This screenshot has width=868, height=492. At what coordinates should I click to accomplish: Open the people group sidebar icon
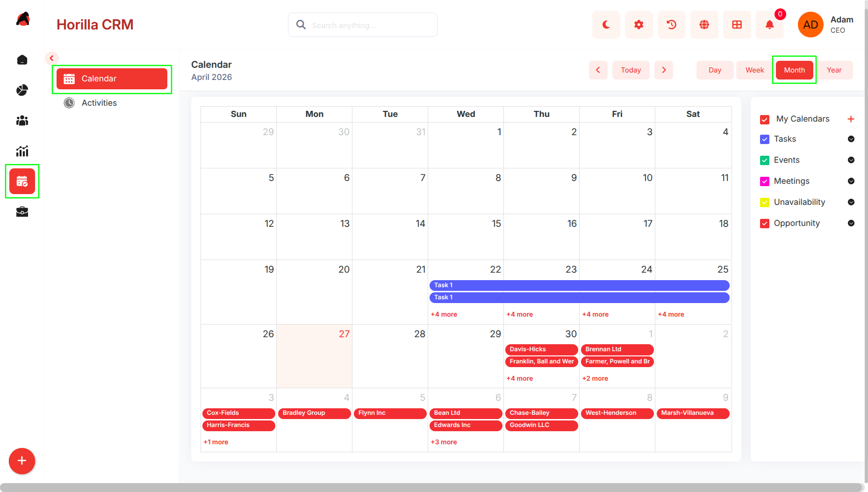coord(22,121)
